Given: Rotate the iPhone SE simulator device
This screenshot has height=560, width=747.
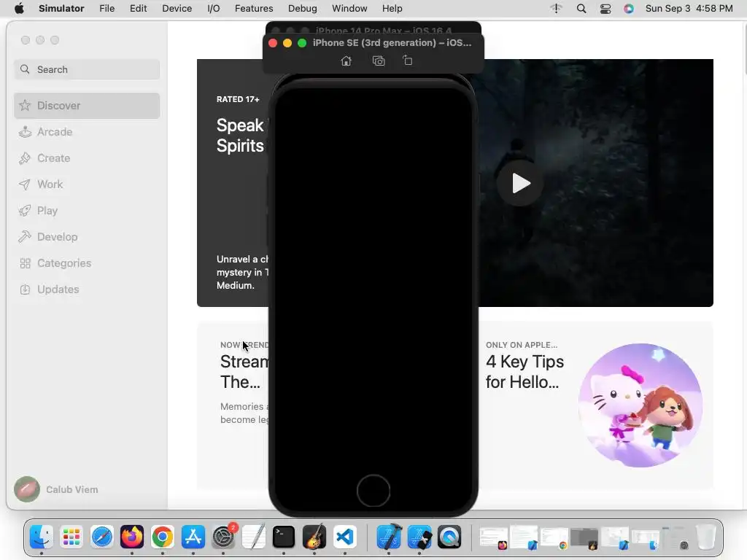Looking at the screenshot, I should click(x=408, y=61).
